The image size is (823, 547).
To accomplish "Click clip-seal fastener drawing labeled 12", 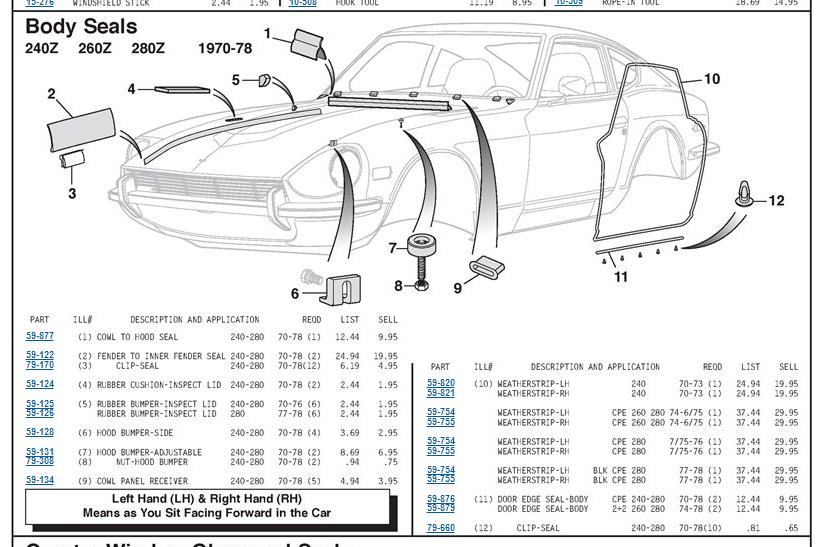I will tap(744, 195).
